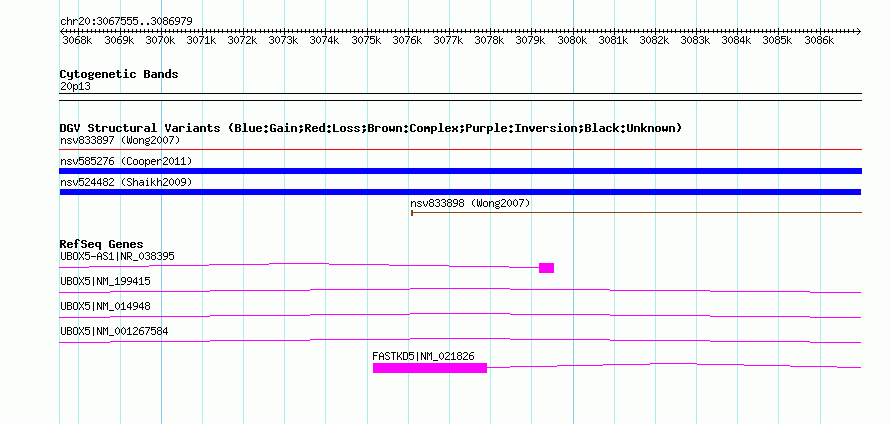This screenshot has width=890, height=424.
Task: Click the 3082k ruler tick label
Action: point(654,41)
